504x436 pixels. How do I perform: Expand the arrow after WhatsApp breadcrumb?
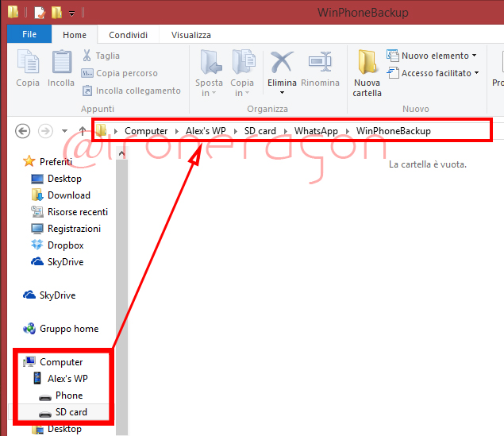(x=348, y=131)
